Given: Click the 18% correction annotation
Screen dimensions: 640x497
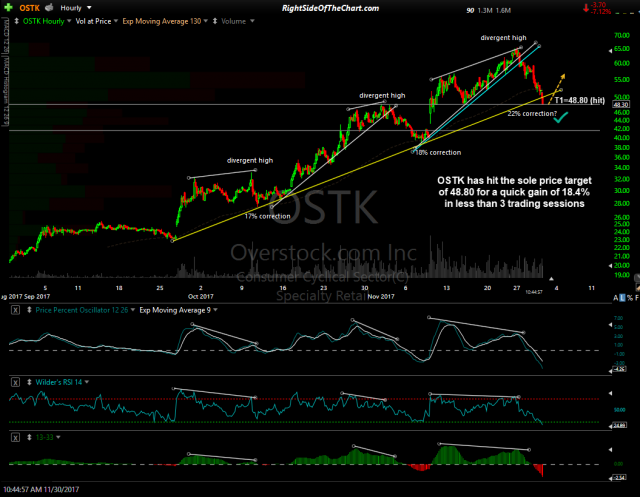Looking at the screenshot, I should (438, 153).
